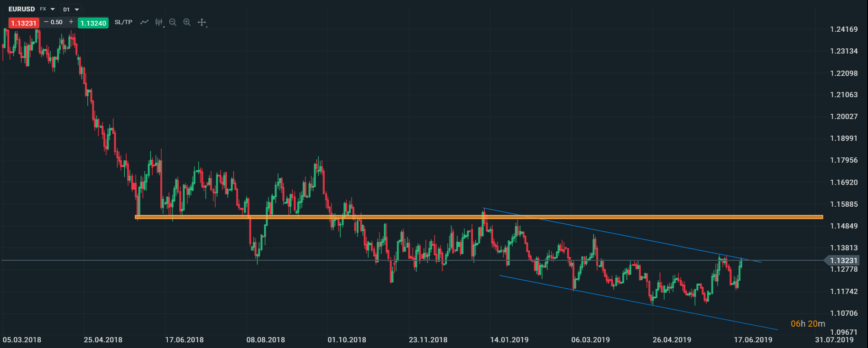
Task: Zoom in the chart with the plus magnifier
Action: click(x=187, y=22)
